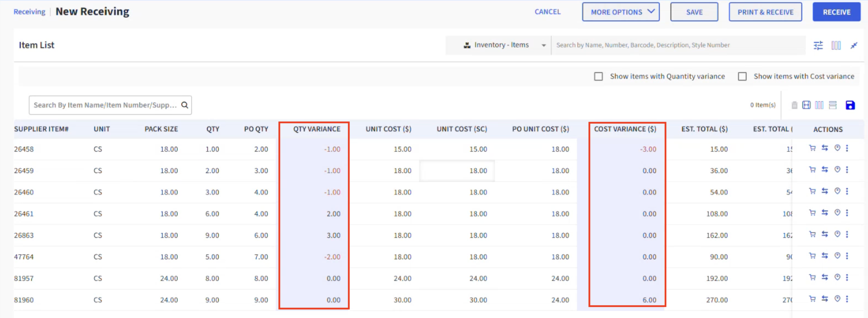868x318 pixels.
Task: Click the Print & Receive button
Action: pos(765,12)
